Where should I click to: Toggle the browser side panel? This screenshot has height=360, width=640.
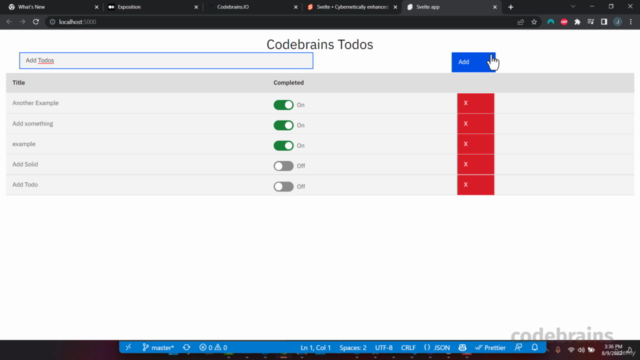pos(604,22)
